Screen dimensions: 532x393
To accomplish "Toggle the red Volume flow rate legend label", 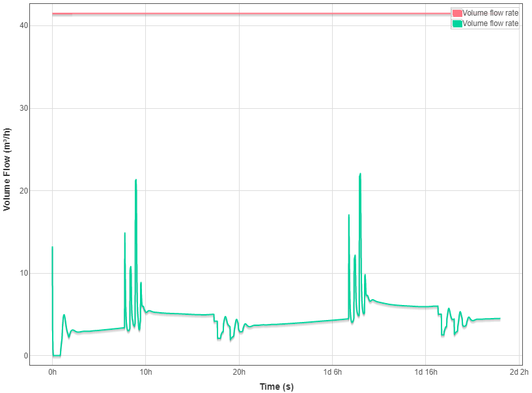I will [x=490, y=13].
